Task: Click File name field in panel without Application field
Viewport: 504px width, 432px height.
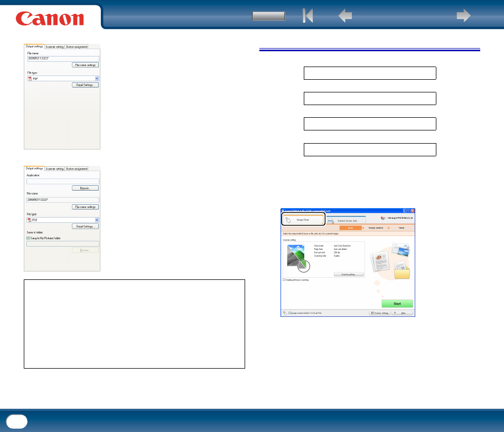Action: pos(63,59)
